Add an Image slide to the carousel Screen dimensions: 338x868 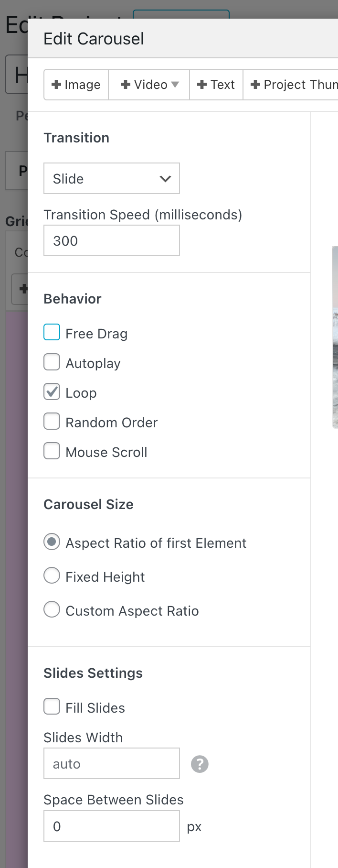[75, 85]
